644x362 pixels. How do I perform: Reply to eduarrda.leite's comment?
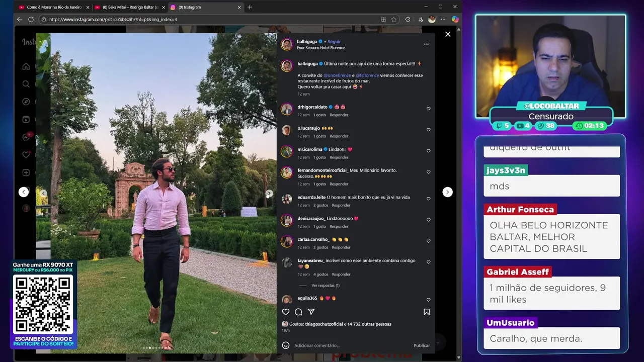(x=341, y=205)
